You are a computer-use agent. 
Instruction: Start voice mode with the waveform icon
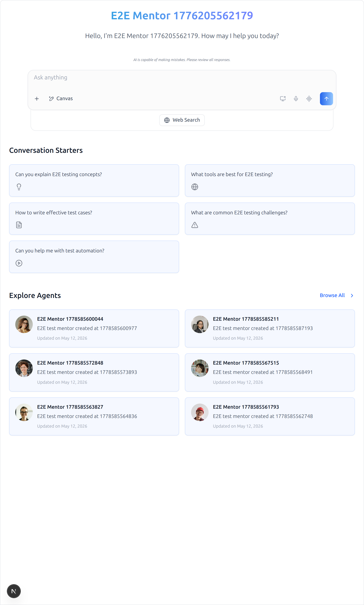coord(309,99)
